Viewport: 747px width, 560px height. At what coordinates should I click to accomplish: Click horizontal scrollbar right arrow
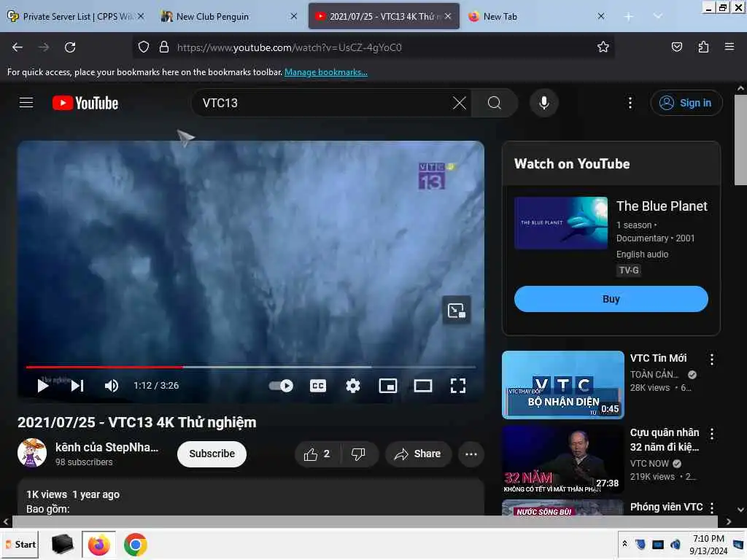[x=729, y=522]
